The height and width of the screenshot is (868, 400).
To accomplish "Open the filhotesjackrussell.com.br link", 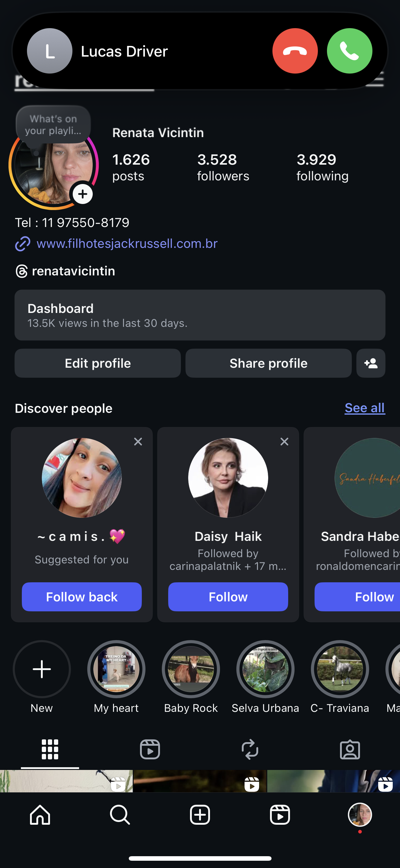I will [127, 244].
